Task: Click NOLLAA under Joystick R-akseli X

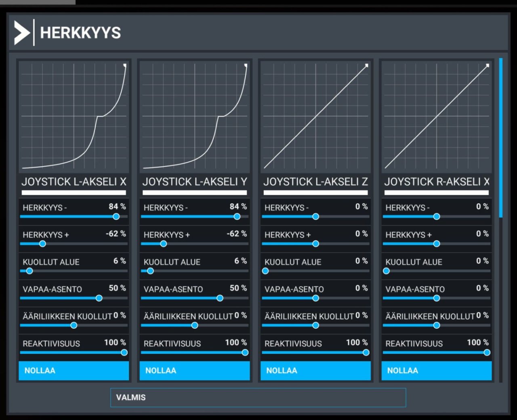Action: pyautogui.click(x=437, y=370)
